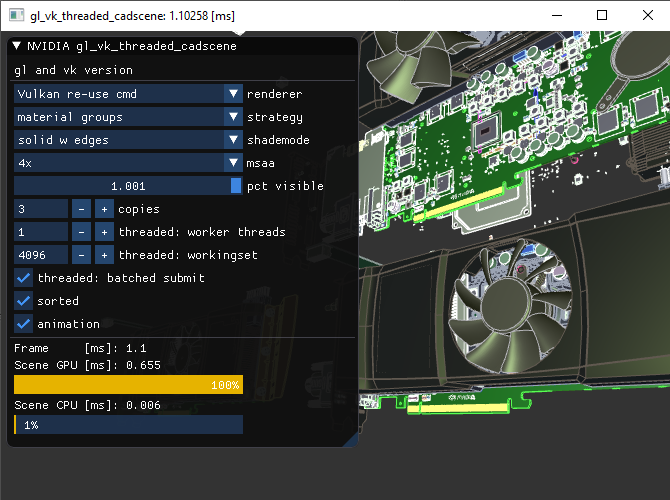Click the workingset 4096 value field
The image size is (670, 500).
[41, 255]
